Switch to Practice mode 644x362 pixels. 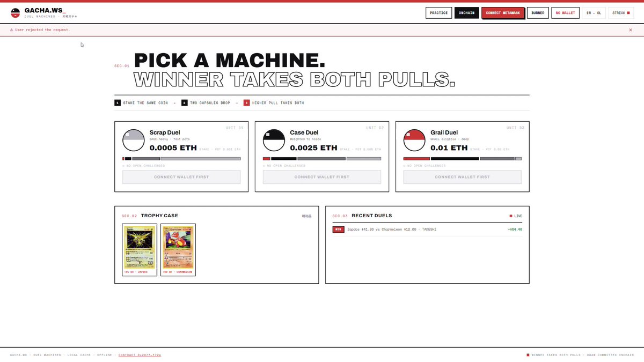pyautogui.click(x=438, y=13)
